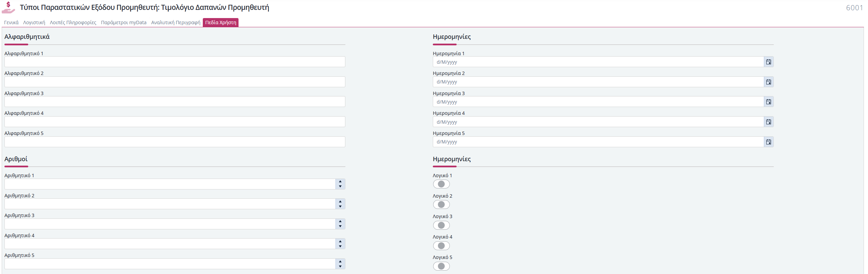Open calendar picker for Ημερομηνία 3
The height and width of the screenshot is (274, 868).
click(768, 102)
